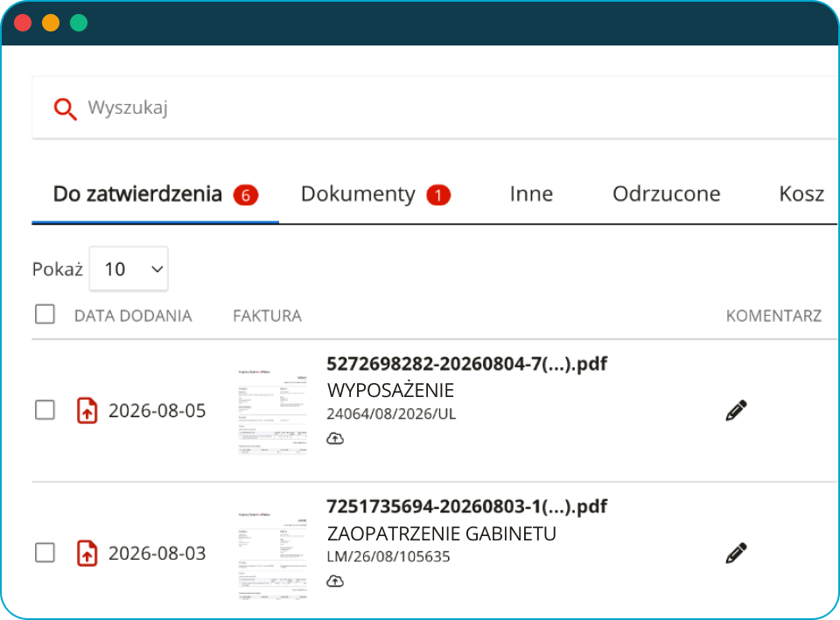Open file 5272698282-20260804-7(...).pdf
This screenshot has width=840, height=620.
[x=467, y=364]
